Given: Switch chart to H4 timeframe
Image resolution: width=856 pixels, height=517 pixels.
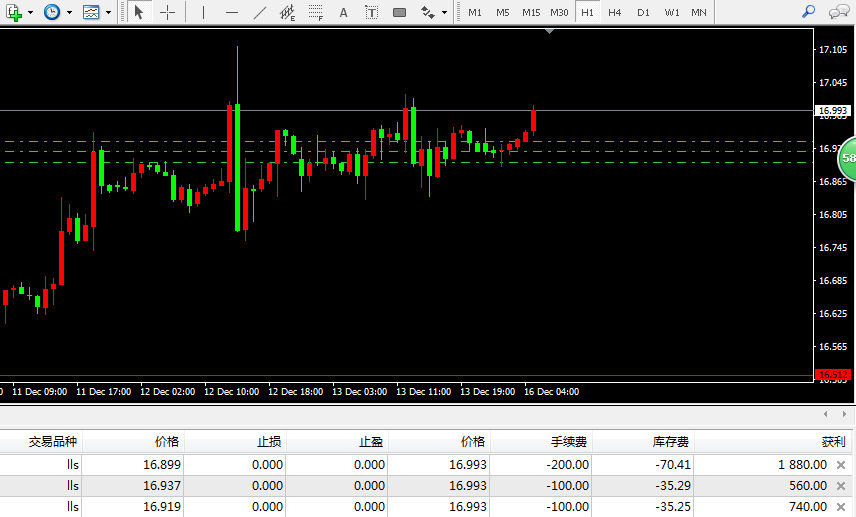Looking at the screenshot, I should point(615,12).
